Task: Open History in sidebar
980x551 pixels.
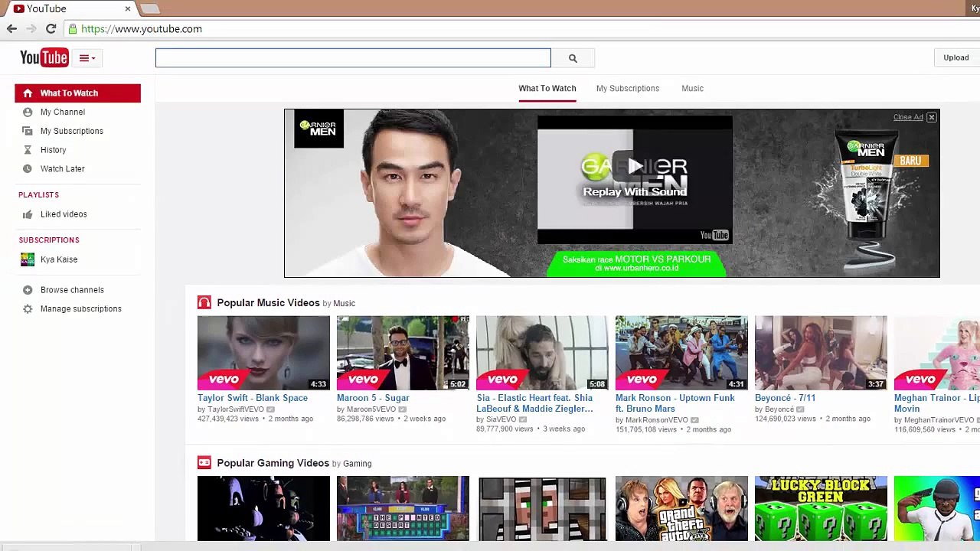Action: 54,150
